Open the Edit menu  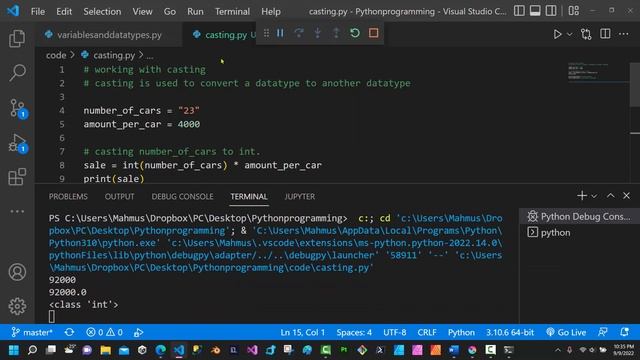point(64,11)
